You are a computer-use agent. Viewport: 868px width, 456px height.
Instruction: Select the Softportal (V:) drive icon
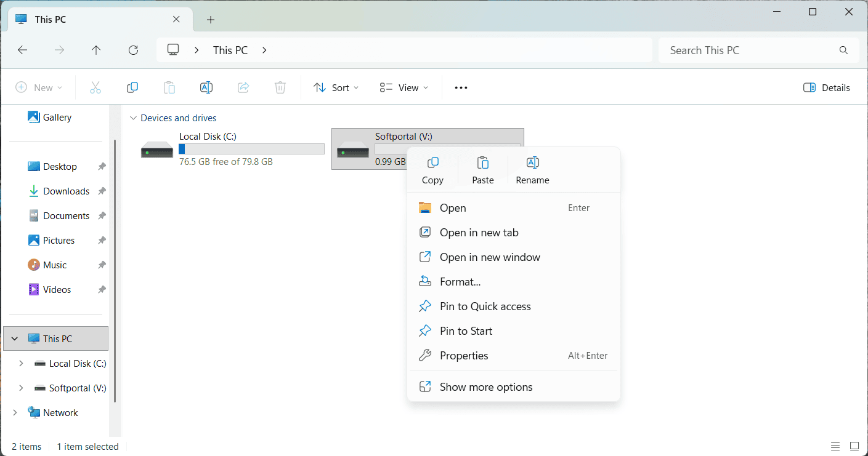click(353, 150)
